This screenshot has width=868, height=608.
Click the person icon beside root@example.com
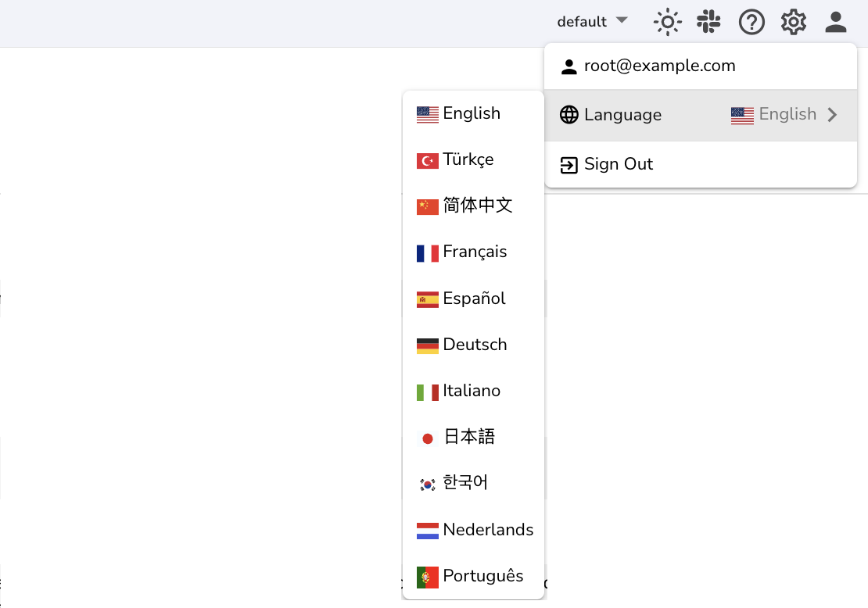[x=569, y=66]
